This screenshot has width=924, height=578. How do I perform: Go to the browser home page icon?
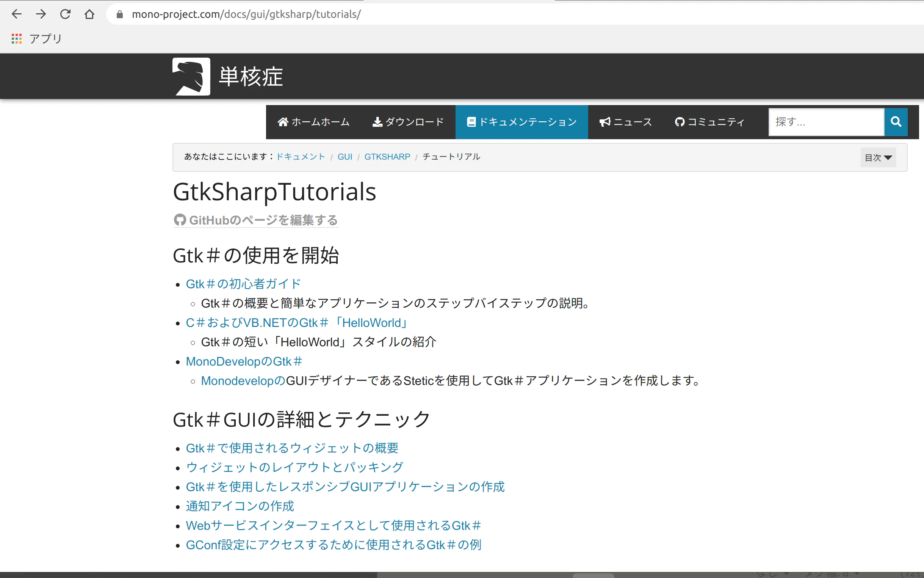point(89,14)
